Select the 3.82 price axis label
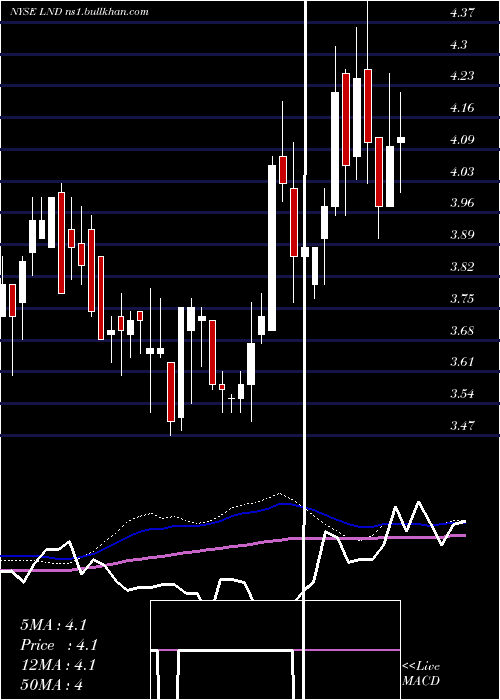Image resolution: width=500 pixels, height=700 pixels. click(x=462, y=267)
